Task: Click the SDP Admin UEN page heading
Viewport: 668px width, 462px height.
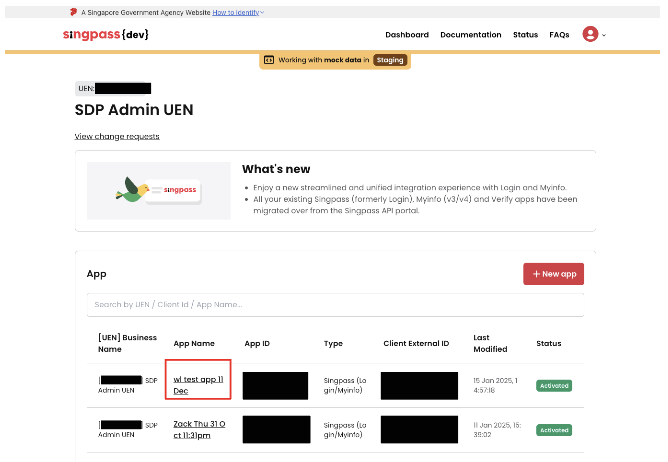Action: (134, 110)
